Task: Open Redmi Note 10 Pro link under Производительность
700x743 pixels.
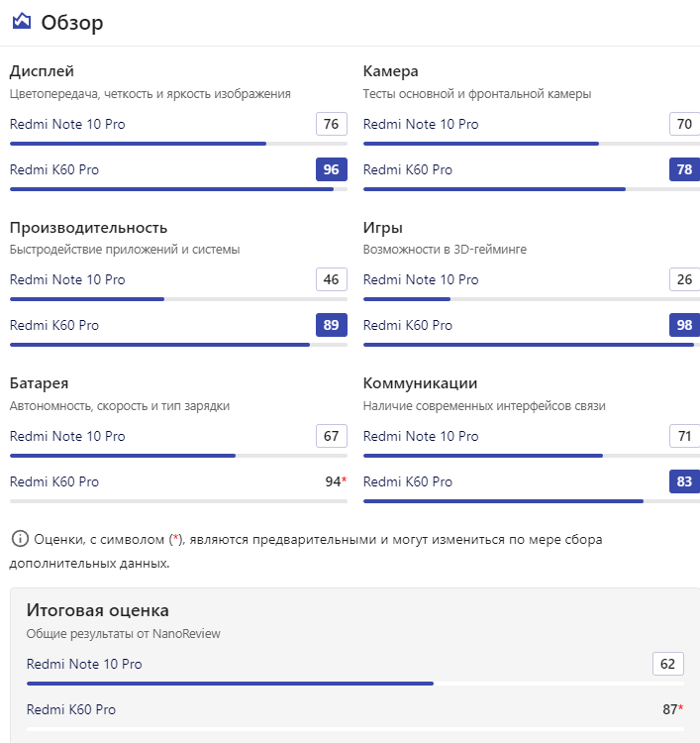Action: (x=67, y=279)
